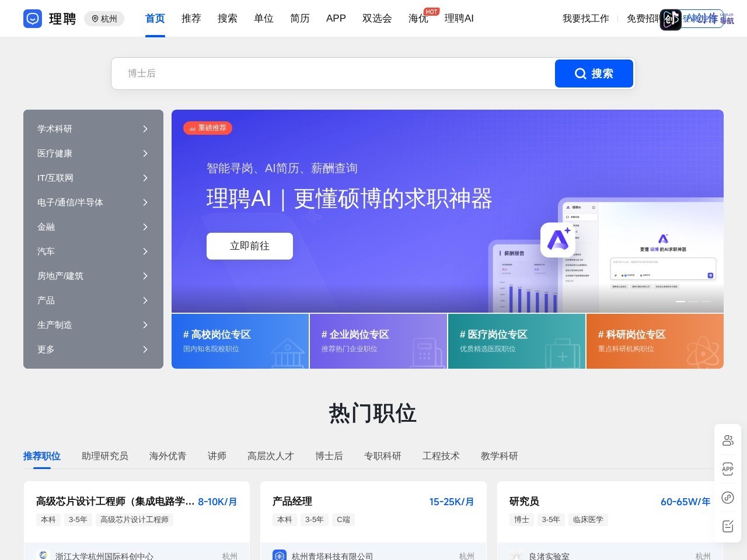Open the 理聘AI nav item

point(459,19)
